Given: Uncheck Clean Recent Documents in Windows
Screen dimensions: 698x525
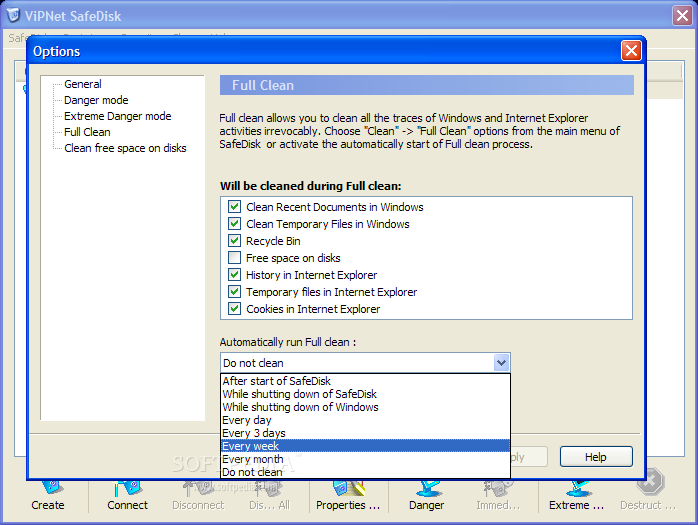Looking at the screenshot, I should pyautogui.click(x=235, y=207).
